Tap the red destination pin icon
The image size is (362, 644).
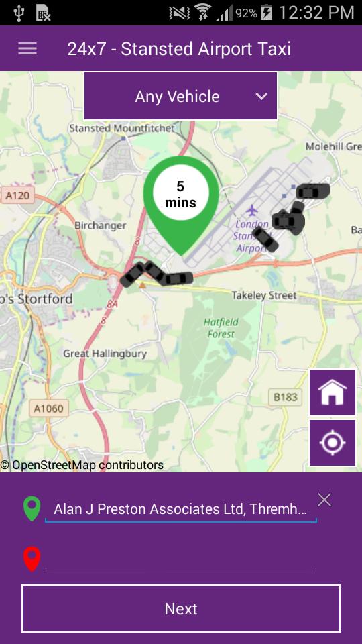(x=32, y=559)
